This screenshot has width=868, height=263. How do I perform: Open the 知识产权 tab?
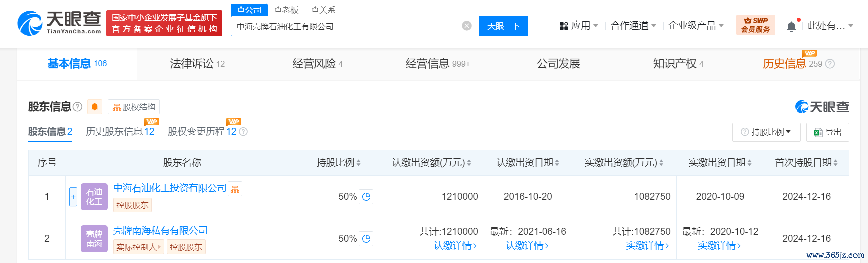click(678, 64)
